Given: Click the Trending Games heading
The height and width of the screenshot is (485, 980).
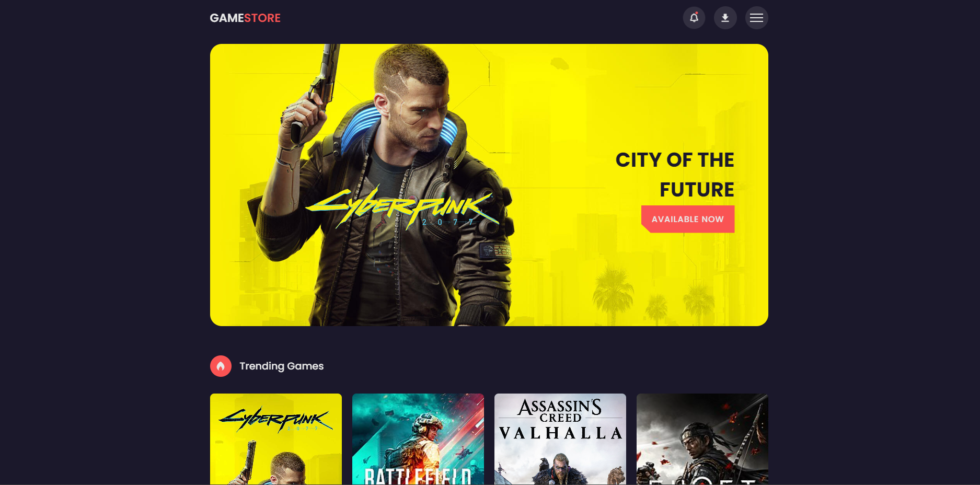Looking at the screenshot, I should (x=282, y=366).
